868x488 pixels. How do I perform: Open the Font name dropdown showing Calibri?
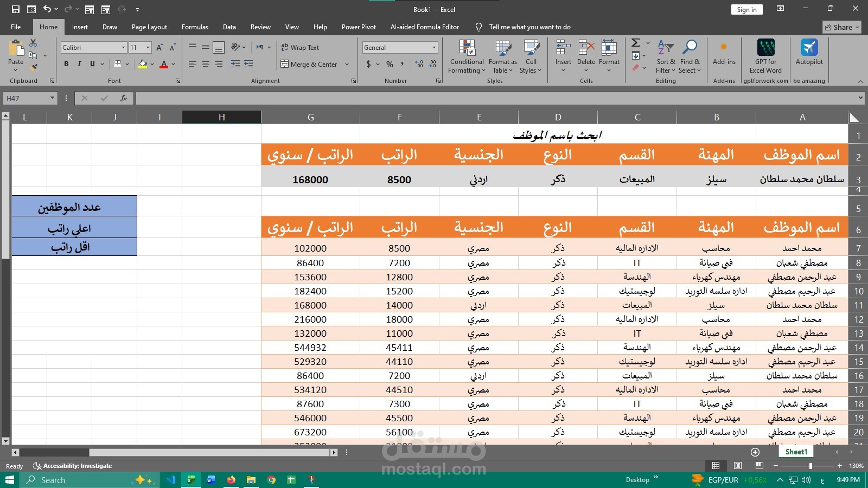pos(123,48)
